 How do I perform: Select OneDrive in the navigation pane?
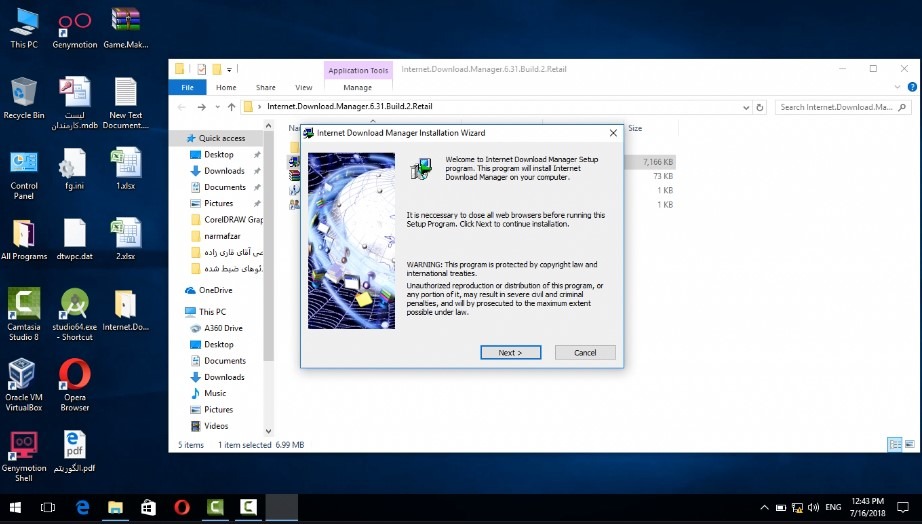coord(215,290)
